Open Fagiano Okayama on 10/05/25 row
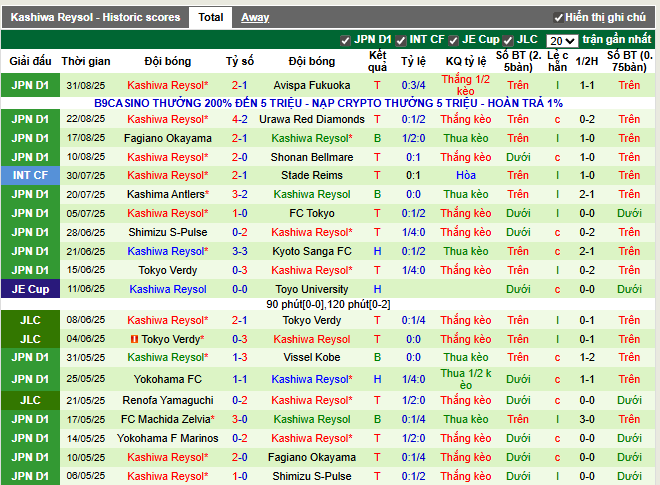 [311, 457]
